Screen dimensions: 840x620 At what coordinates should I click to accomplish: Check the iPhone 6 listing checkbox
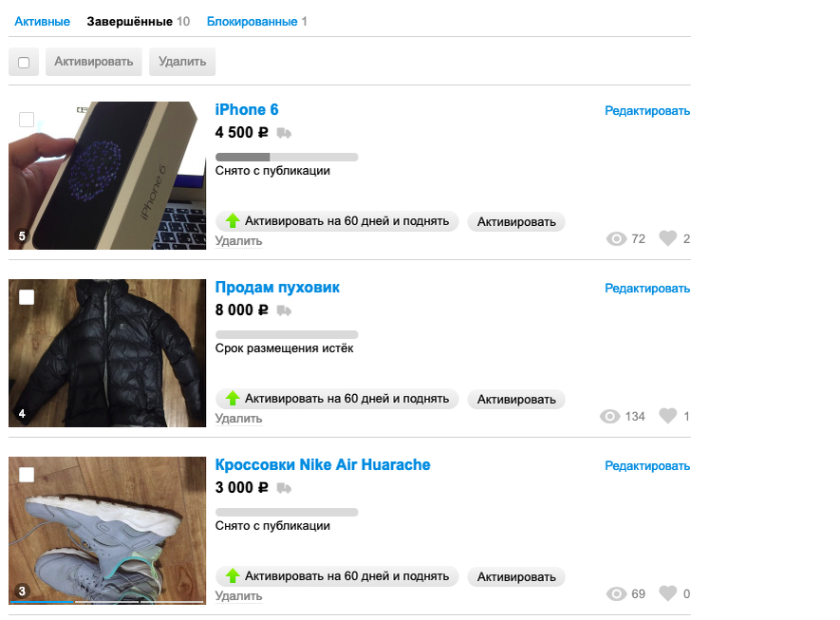click(x=27, y=120)
